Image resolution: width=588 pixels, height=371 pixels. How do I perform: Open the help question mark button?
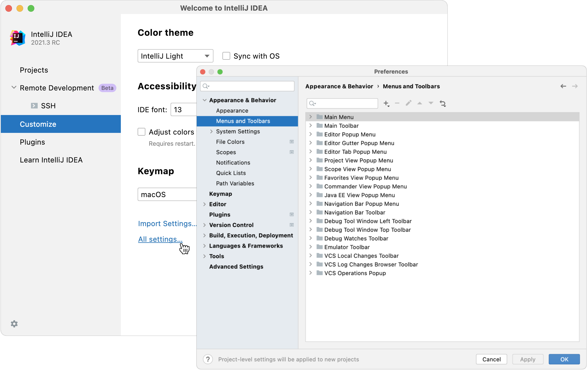(x=208, y=359)
